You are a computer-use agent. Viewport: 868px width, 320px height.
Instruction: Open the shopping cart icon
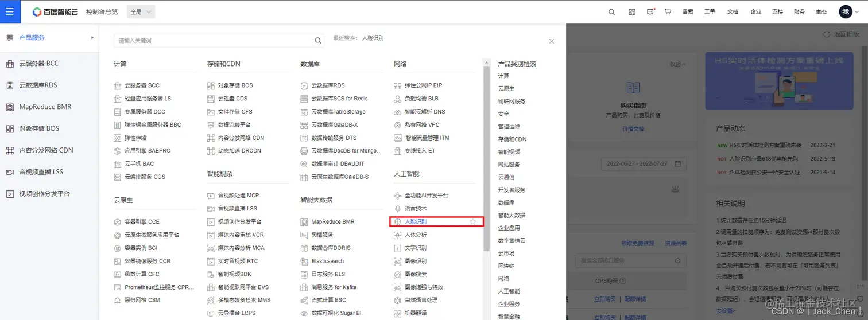click(668, 11)
